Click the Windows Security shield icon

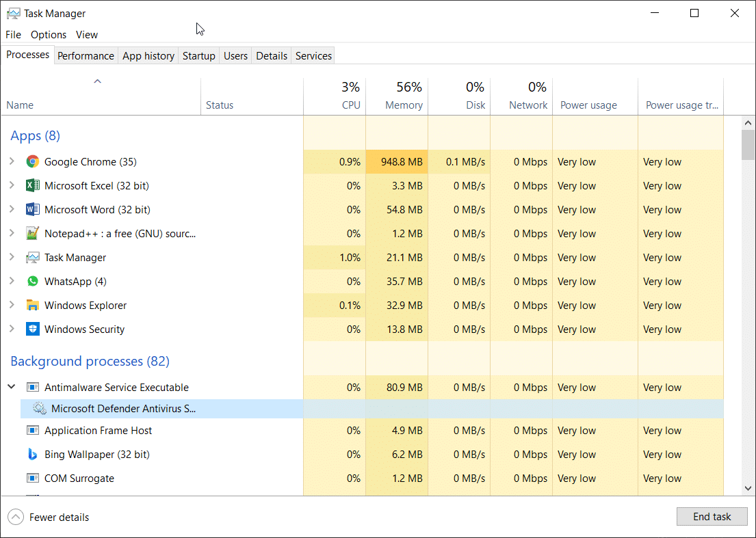pos(33,329)
